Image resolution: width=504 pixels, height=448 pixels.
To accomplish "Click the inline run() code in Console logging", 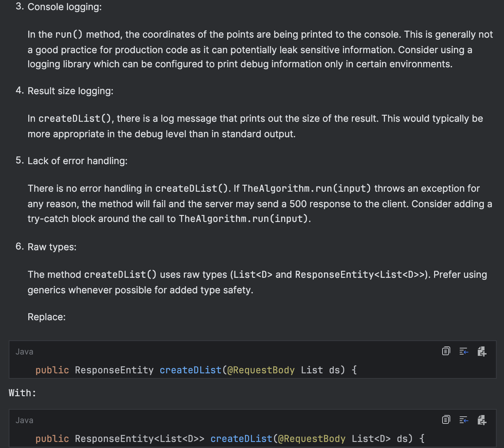I will point(69,34).
